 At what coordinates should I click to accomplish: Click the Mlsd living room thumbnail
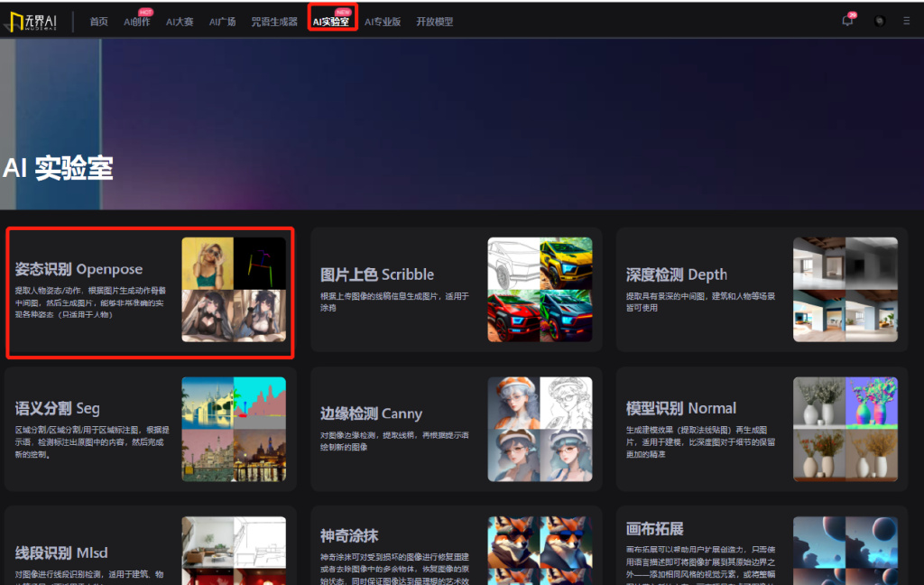(234, 551)
